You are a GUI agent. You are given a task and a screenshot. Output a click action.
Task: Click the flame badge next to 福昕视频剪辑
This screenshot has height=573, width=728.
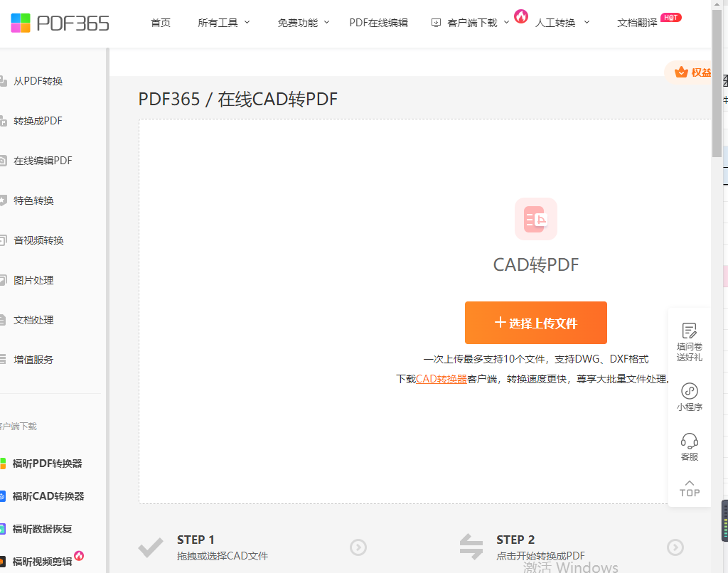pos(79,555)
